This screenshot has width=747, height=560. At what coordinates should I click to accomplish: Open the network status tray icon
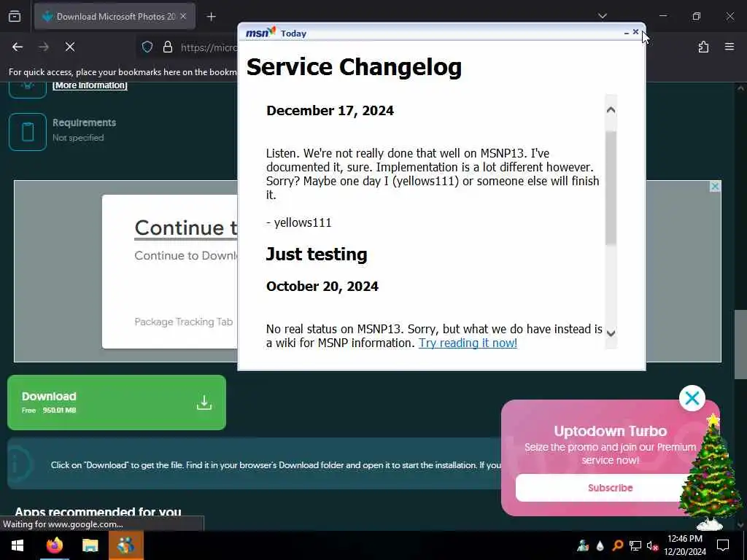(x=635, y=545)
